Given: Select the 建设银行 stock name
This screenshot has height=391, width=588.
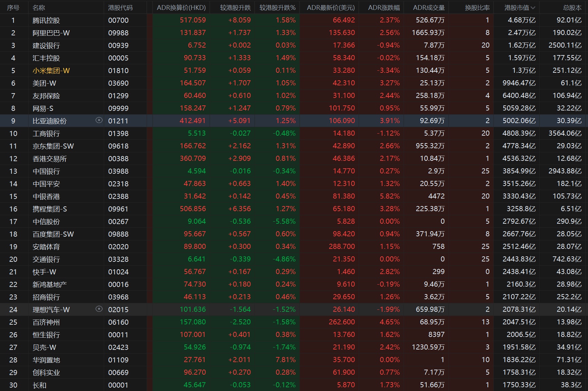Looking at the screenshot, I should tap(46, 46).
